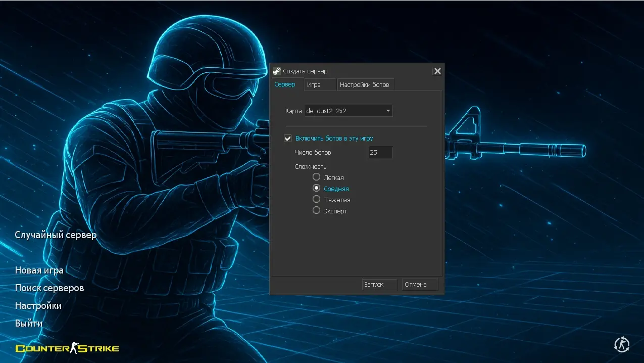Uncheck Включить ботов в эту игру

click(288, 138)
